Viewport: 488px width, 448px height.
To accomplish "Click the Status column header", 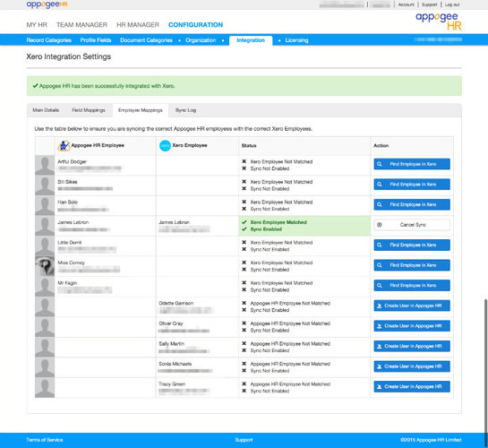I will coord(249,146).
